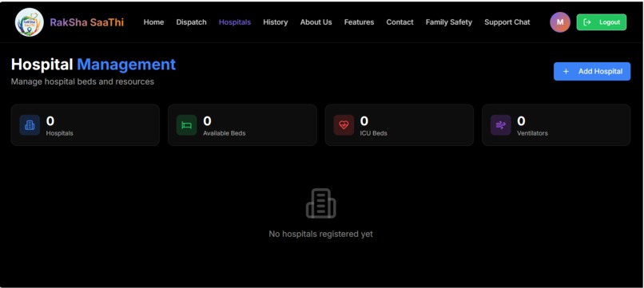This screenshot has width=644, height=288.
Task: Go to the Home page
Action: click(153, 22)
